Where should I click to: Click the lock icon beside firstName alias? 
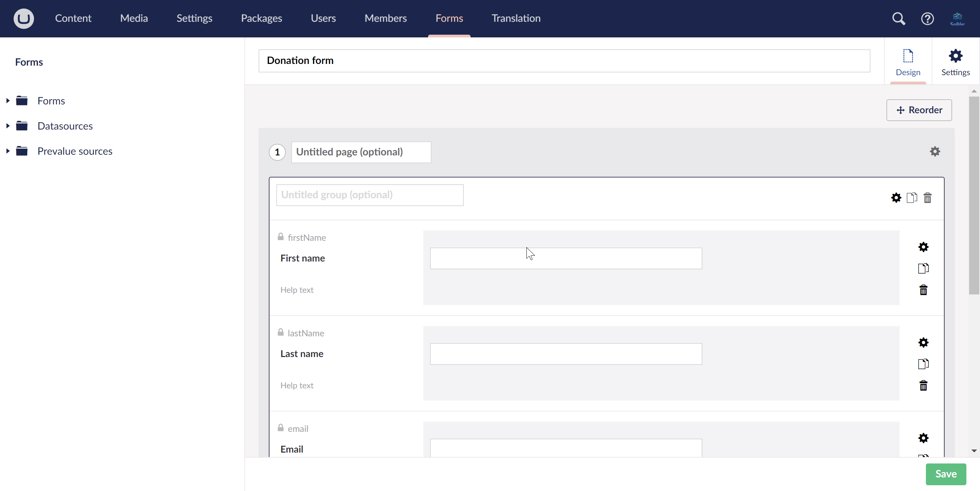[x=280, y=237]
